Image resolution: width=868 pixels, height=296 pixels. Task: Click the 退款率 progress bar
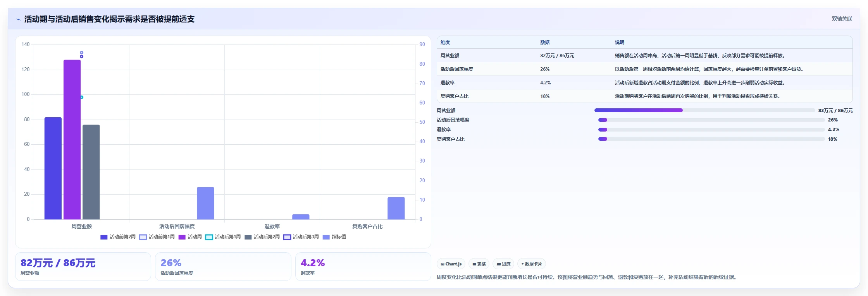[x=711, y=130]
